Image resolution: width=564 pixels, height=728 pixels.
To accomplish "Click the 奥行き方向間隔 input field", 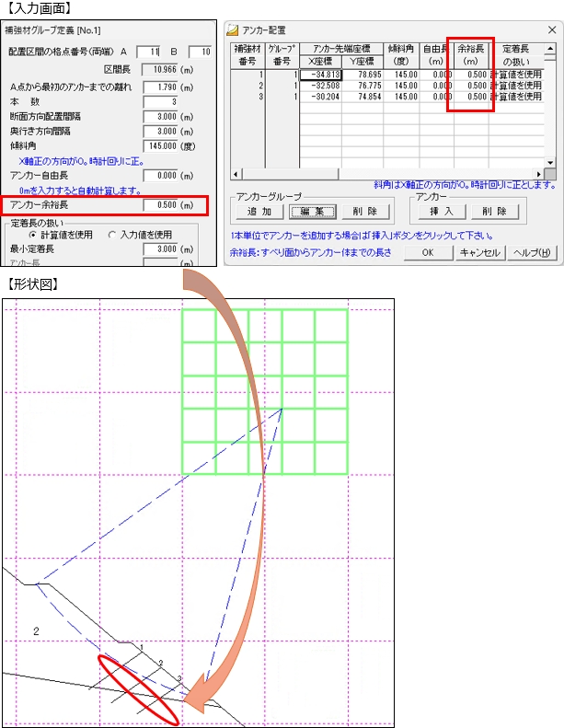I will click(x=161, y=132).
